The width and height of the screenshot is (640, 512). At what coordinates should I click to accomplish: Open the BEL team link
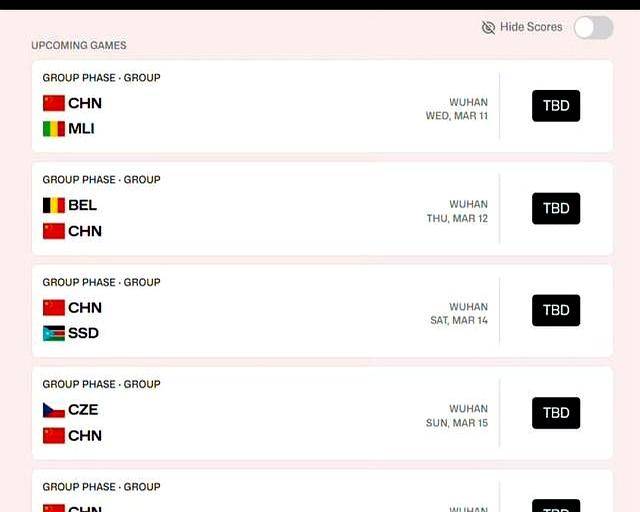[82, 205]
